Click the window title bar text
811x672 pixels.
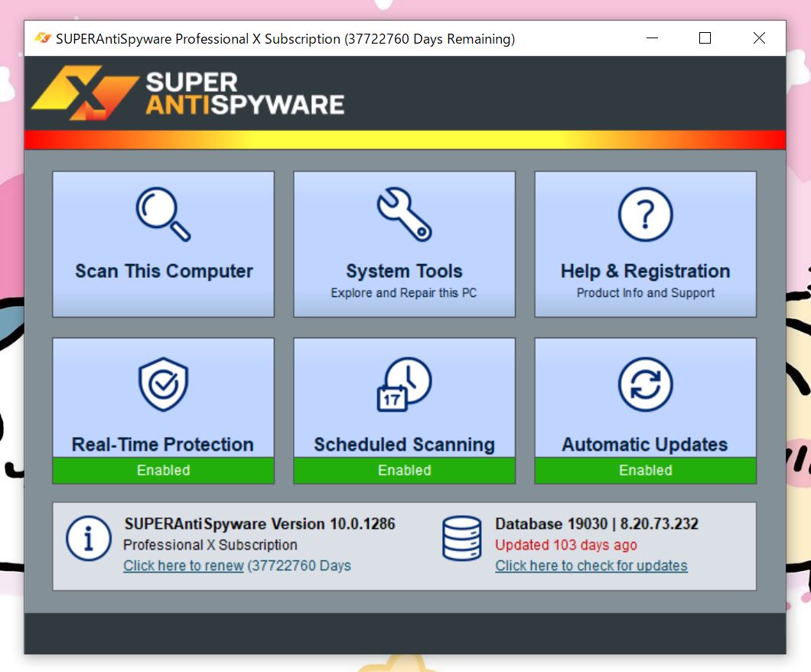(285, 39)
